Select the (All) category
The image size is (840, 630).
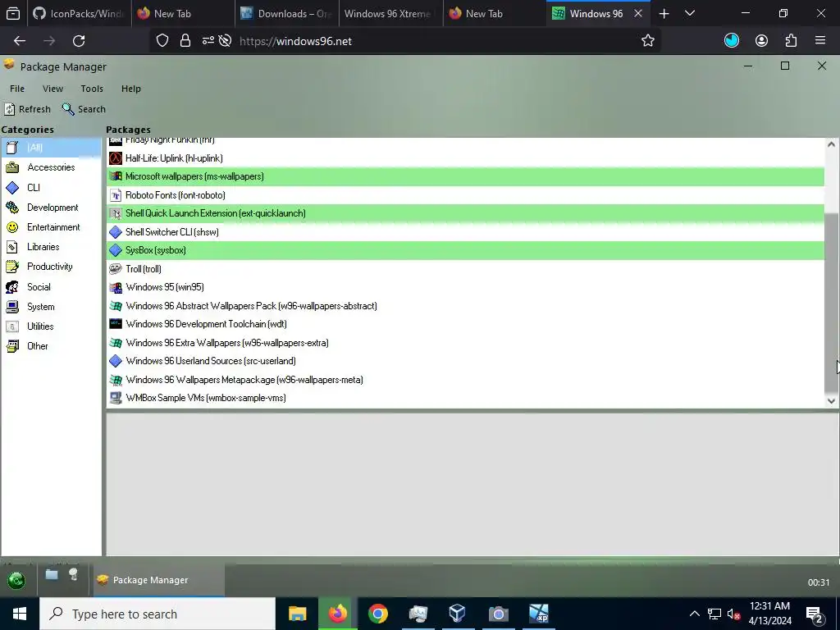[x=51, y=148]
